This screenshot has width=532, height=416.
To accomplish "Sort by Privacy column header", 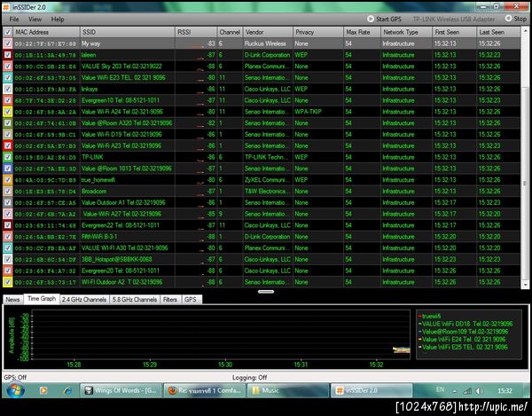I will [x=318, y=32].
